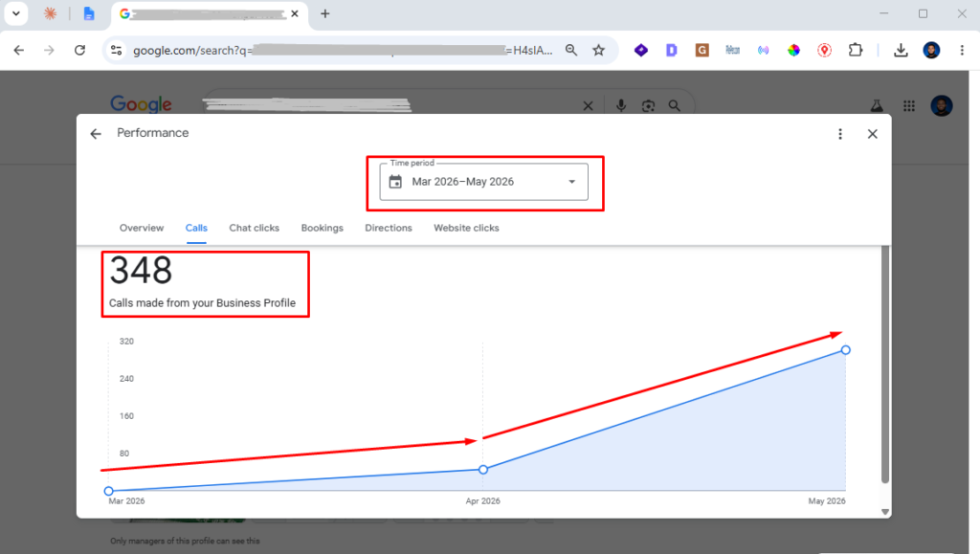
Task: Reload the page
Action: 79,50
